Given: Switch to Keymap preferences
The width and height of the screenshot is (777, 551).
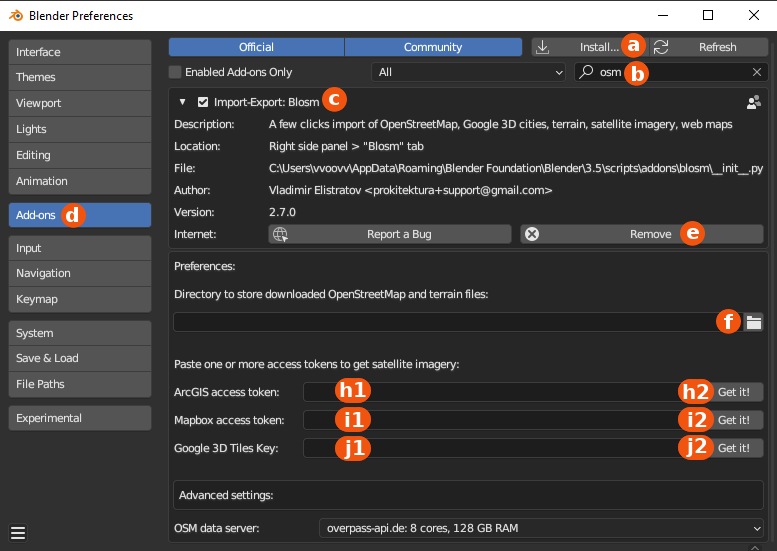Looking at the screenshot, I should (x=80, y=299).
